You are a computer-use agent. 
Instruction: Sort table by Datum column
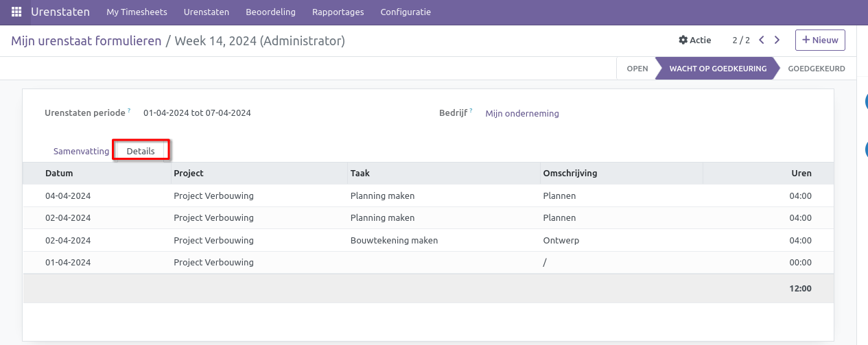(x=59, y=174)
